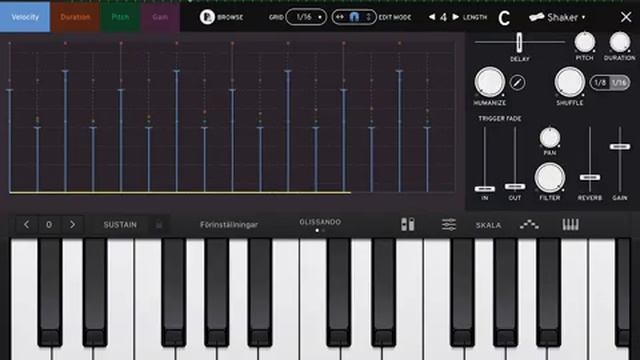Open the controls sliders icon
The width and height of the screenshot is (640, 360).
(449, 224)
